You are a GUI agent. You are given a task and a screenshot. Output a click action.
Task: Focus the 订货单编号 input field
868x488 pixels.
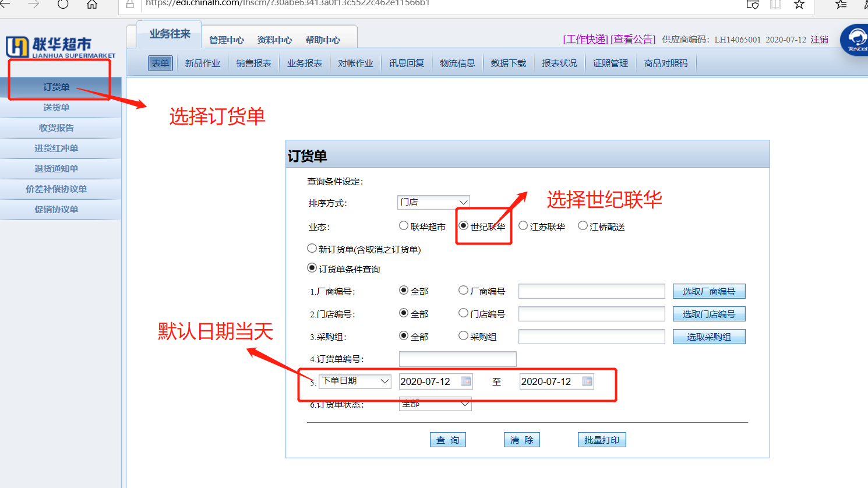(x=457, y=359)
